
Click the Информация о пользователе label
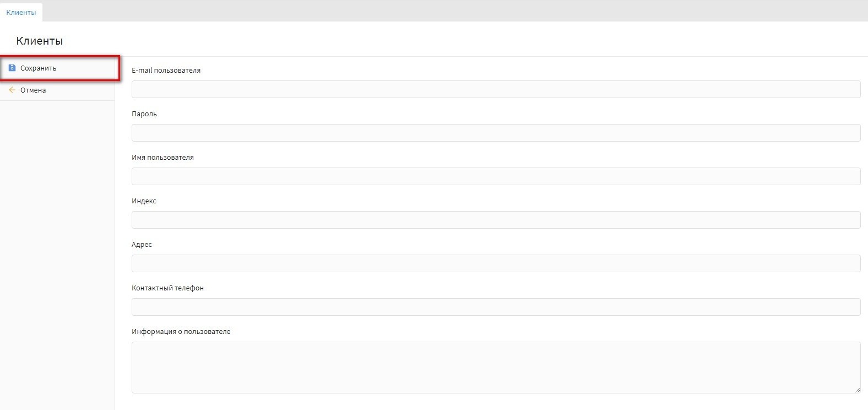point(181,332)
